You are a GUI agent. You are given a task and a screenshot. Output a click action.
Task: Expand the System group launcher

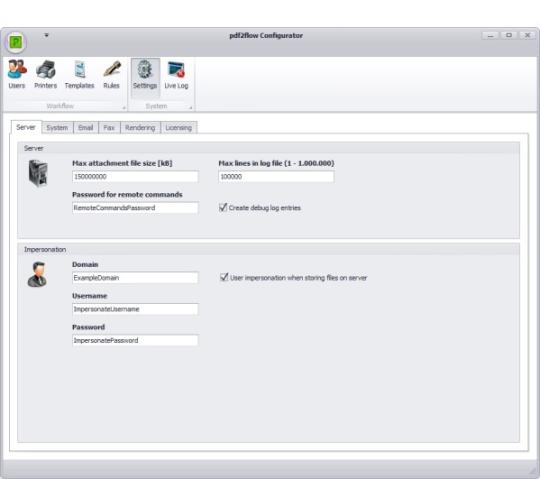pos(190,108)
